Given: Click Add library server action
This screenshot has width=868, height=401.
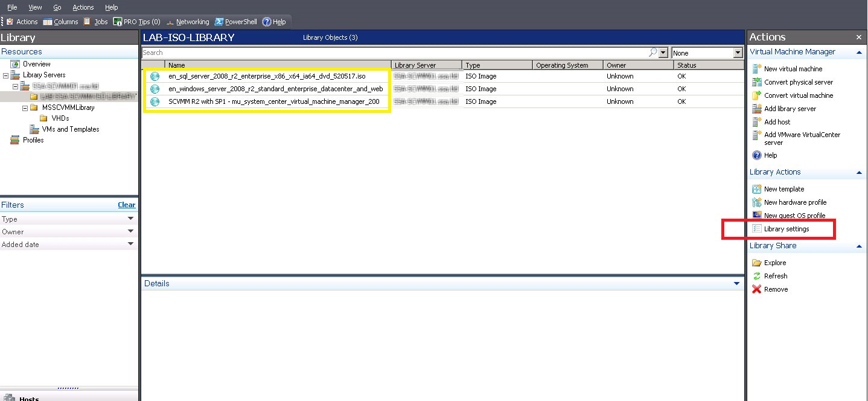Looking at the screenshot, I should [790, 109].
